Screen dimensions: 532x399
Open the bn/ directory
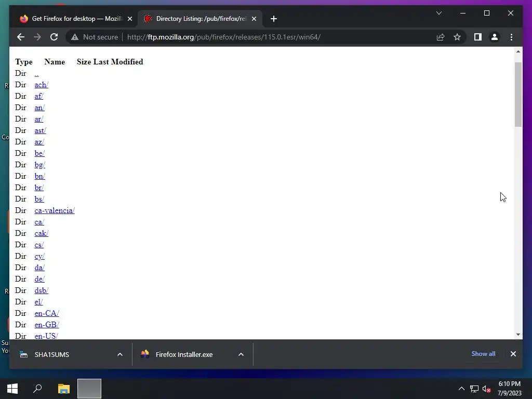pyautogui.click(x=39, y=176)
